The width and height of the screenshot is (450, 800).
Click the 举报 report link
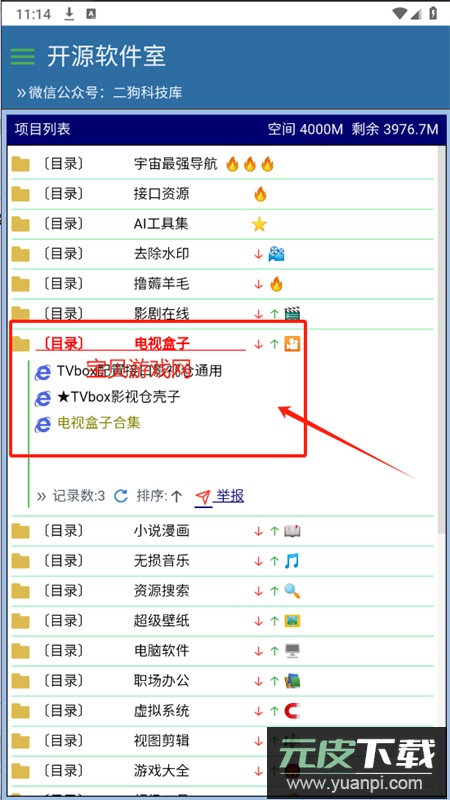click(230, 495)
